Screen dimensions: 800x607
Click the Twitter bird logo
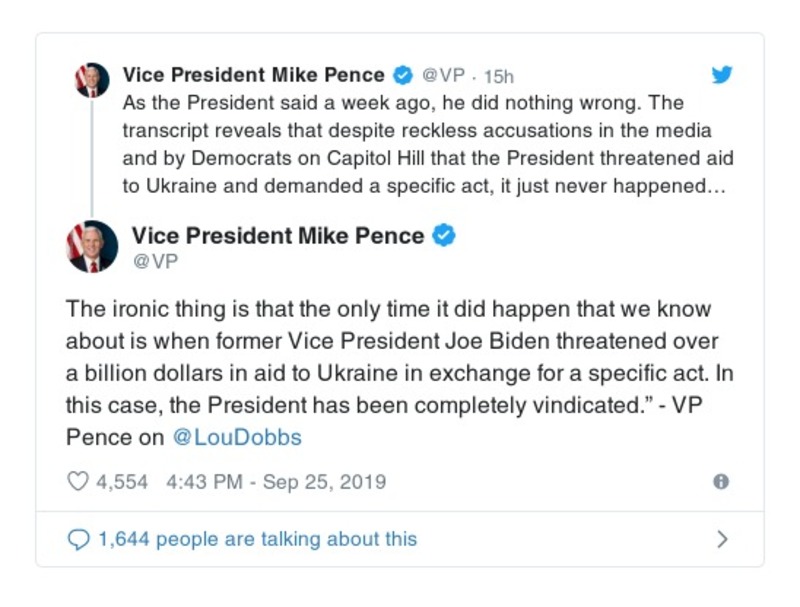722,76
